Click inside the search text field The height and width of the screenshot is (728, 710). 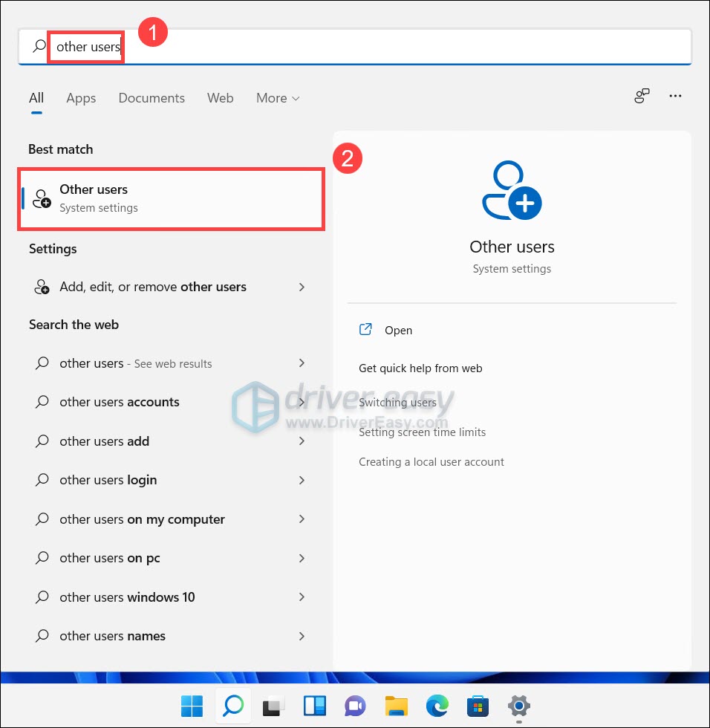[x=355, y=46]
